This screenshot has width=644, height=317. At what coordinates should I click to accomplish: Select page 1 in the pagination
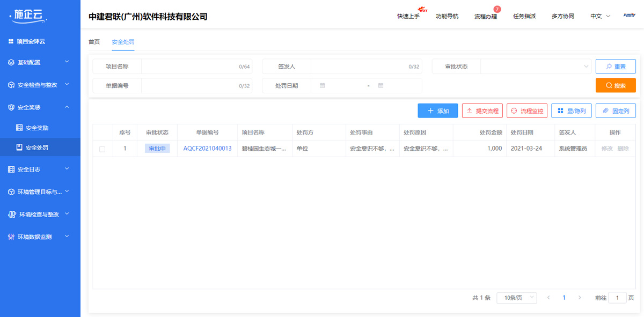564,298
